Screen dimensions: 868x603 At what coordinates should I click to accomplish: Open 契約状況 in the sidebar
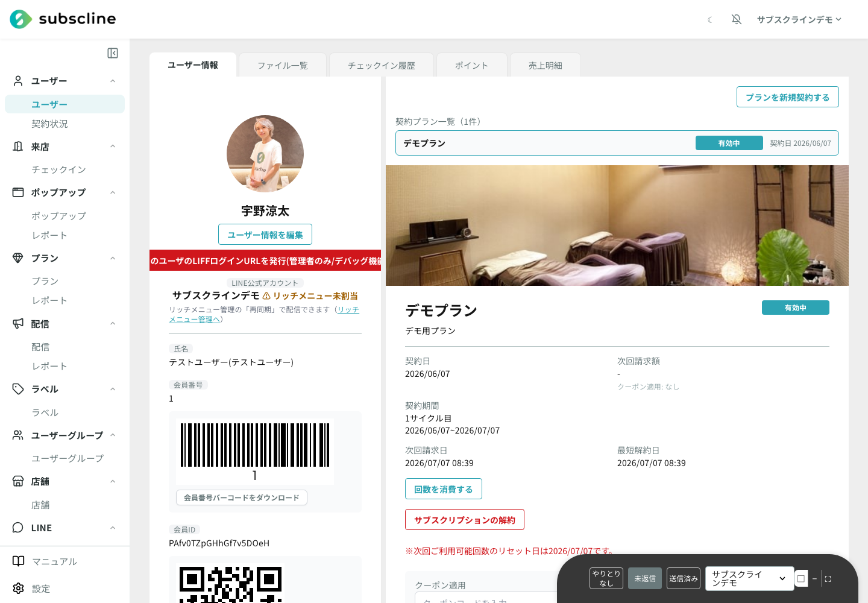coord(49,124)
